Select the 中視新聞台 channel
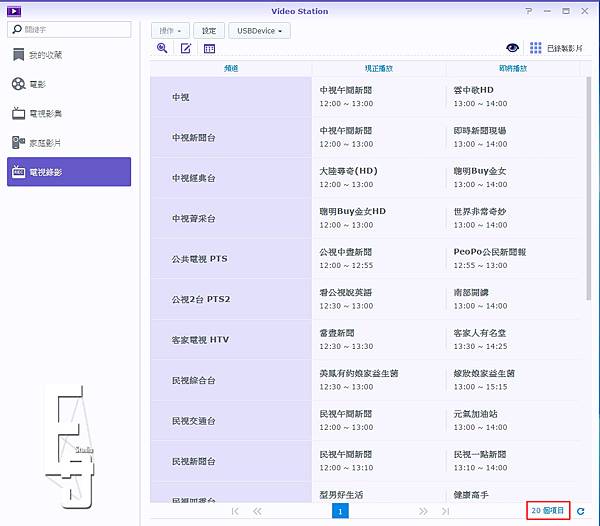The image size is (600, 526). point(231,138)
